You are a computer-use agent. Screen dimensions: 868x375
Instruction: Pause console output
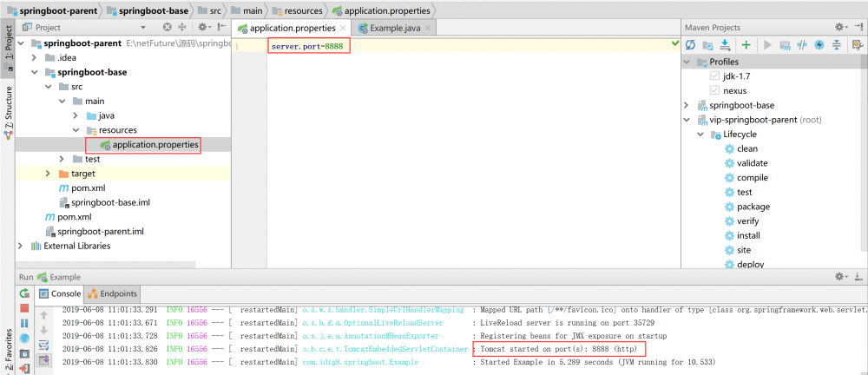(x=24, y=323)
